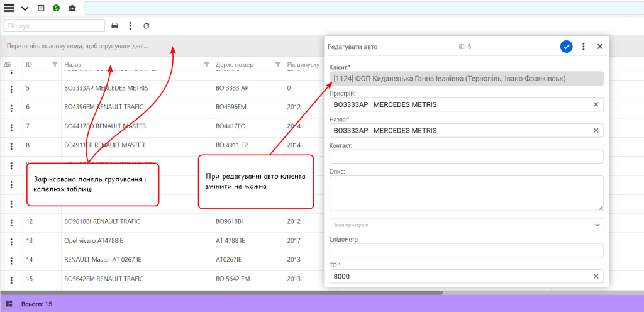Image resolution: width=644 pixels, height=312 pixels.
Task: Expand the Поля пристрою dropdown
Action: point(467,225)
